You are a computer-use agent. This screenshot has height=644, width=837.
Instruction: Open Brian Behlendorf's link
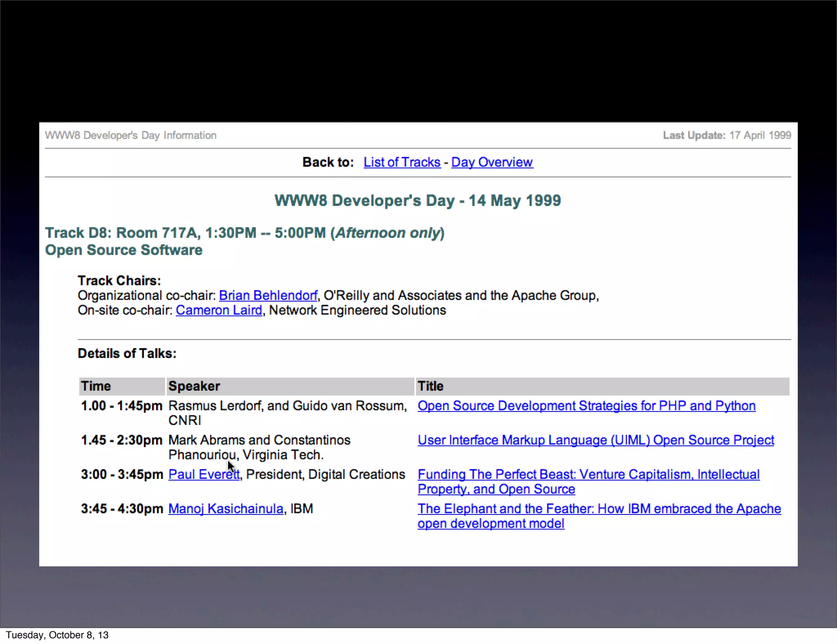coord(268,295)
